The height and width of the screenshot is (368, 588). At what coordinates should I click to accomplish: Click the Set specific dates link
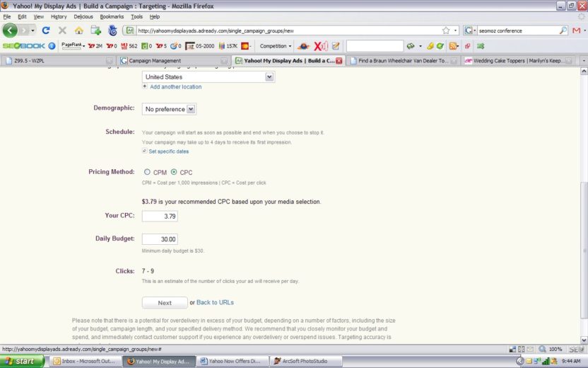pos(169,151)
